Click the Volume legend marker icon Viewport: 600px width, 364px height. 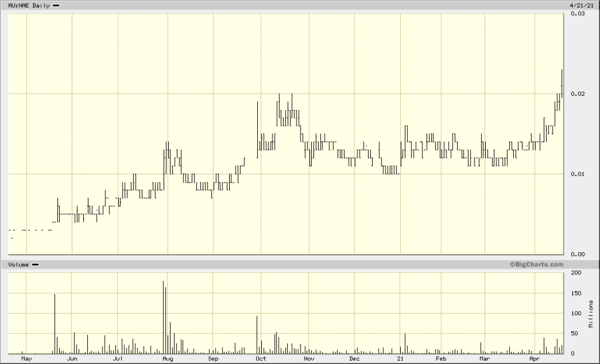tap(35, 265)
